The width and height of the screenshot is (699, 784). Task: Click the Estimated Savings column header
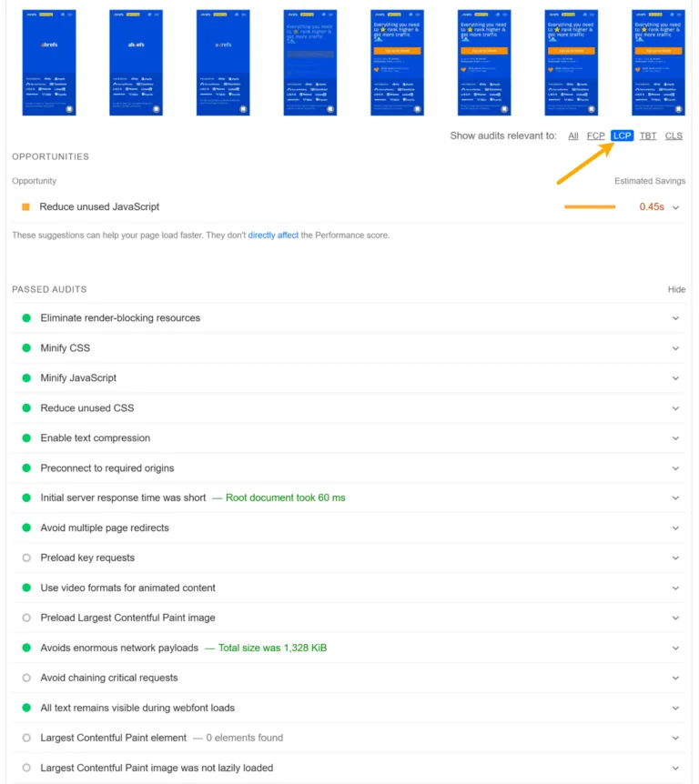coord(650,181)
